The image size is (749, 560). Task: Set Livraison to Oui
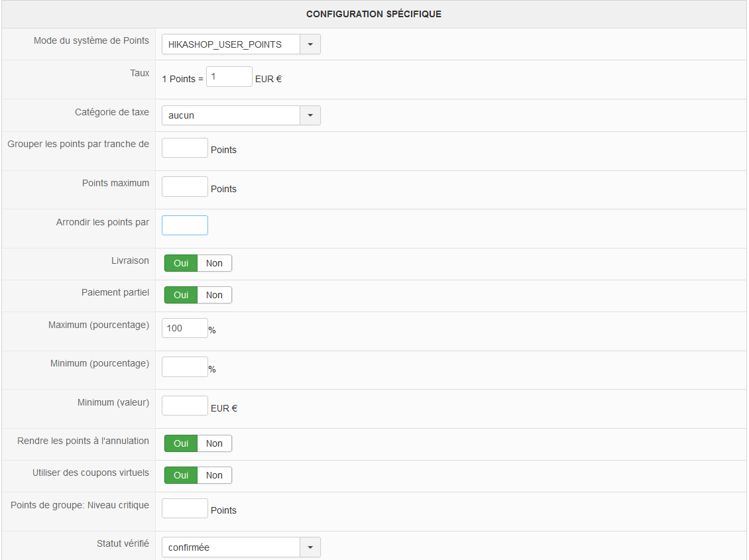(181, 263)
